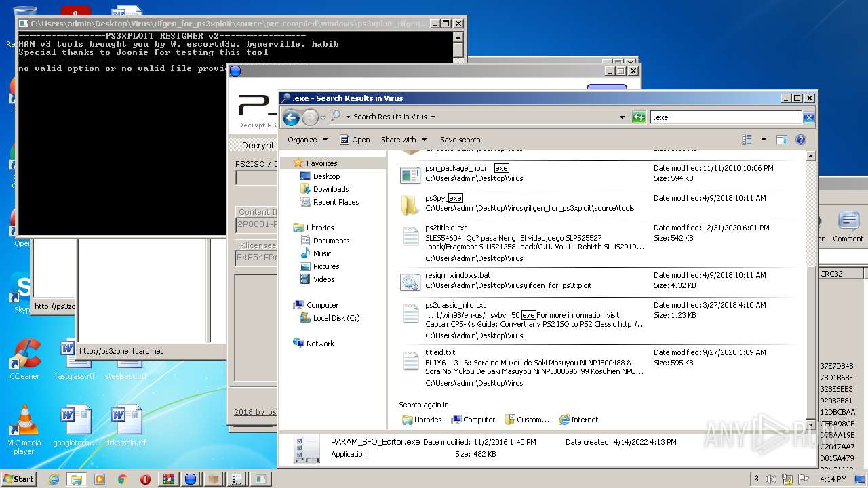Open Windows Explorer taskbar icon

pyautogui.click(x=77, y=479)
